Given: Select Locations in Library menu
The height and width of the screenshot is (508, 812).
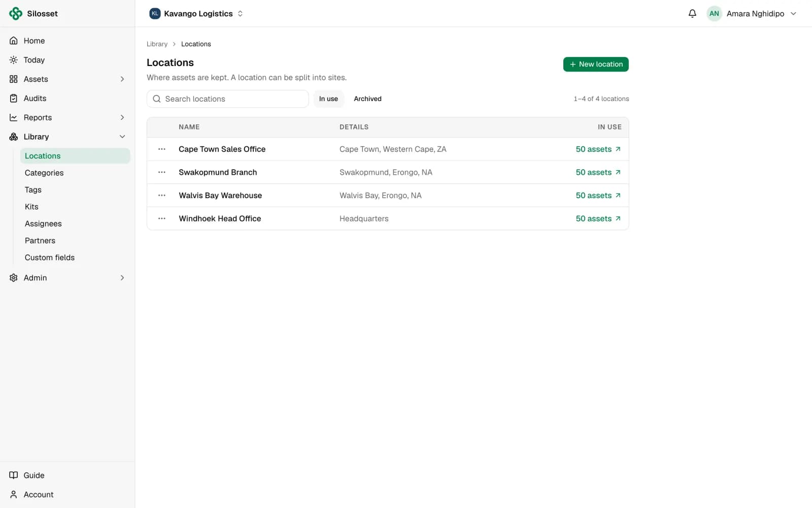Looking at the screenshot, I should (x=75, y=156).
